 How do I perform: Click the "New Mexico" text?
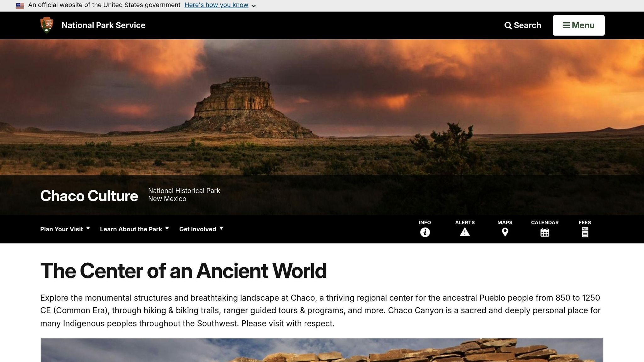tap(167, 199)
